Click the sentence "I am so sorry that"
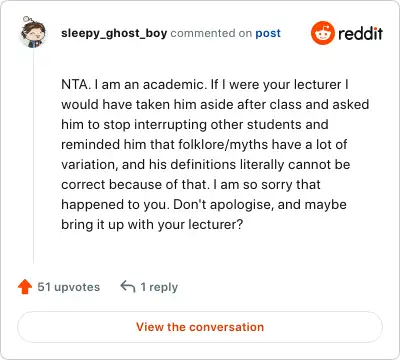 point(267,184)
